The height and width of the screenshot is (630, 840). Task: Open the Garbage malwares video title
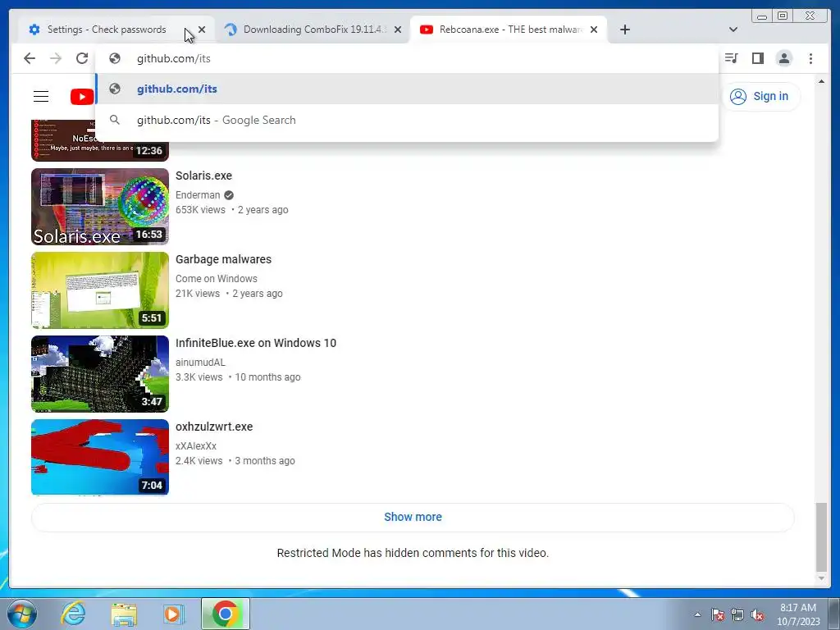pyautogui.click(x=223, y=259)
